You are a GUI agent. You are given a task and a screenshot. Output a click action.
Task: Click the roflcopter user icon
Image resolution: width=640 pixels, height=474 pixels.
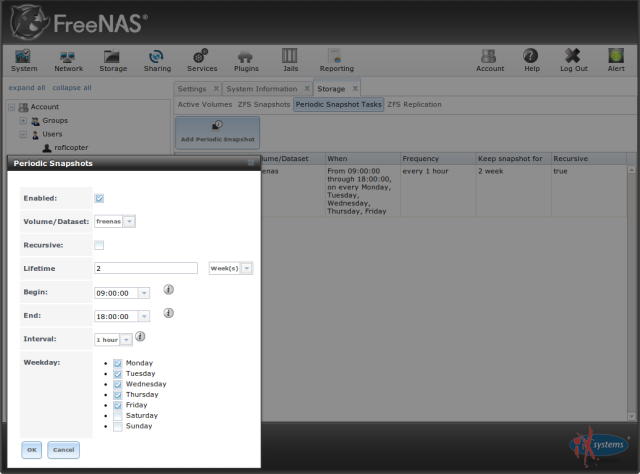click(47, 148)
